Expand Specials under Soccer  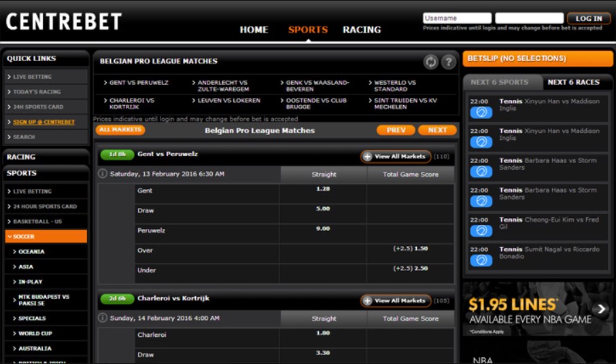point(46,318)
